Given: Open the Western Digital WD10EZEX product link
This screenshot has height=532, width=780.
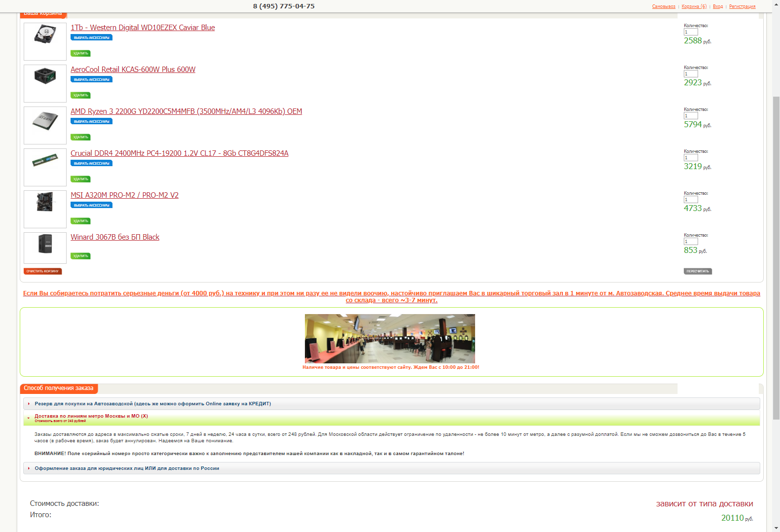Looking at the screenshot, I should [x=143, y=28].
